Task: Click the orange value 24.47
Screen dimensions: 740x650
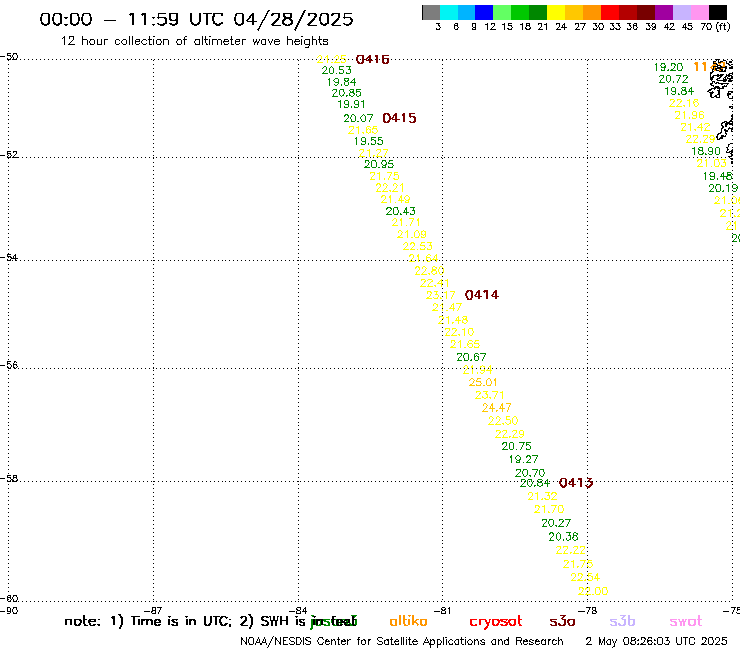Action: tap(496, 407)
